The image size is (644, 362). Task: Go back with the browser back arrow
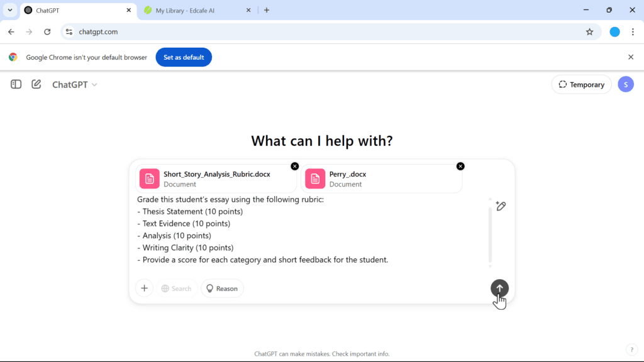(11, 31)
